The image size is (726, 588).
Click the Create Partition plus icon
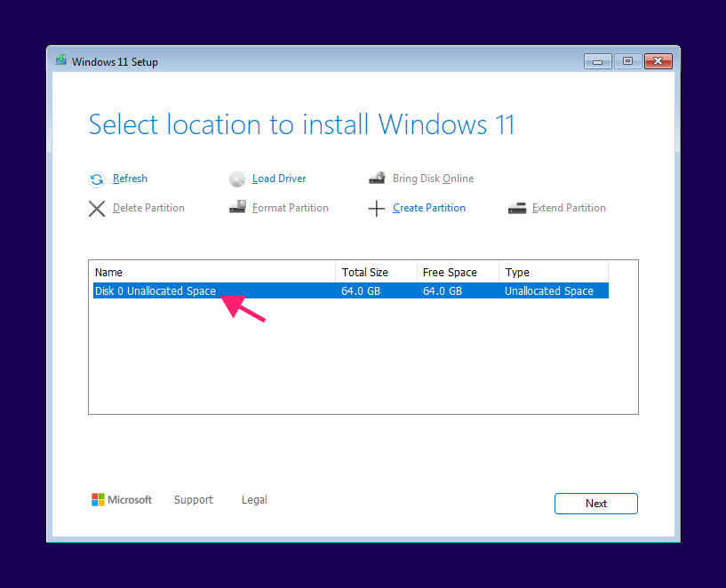pos(377,209)
